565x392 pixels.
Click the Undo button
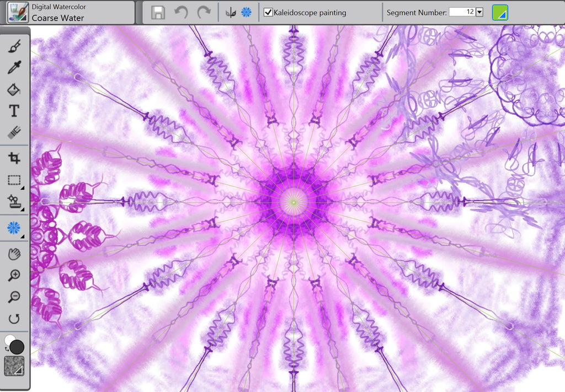point(181,12)
